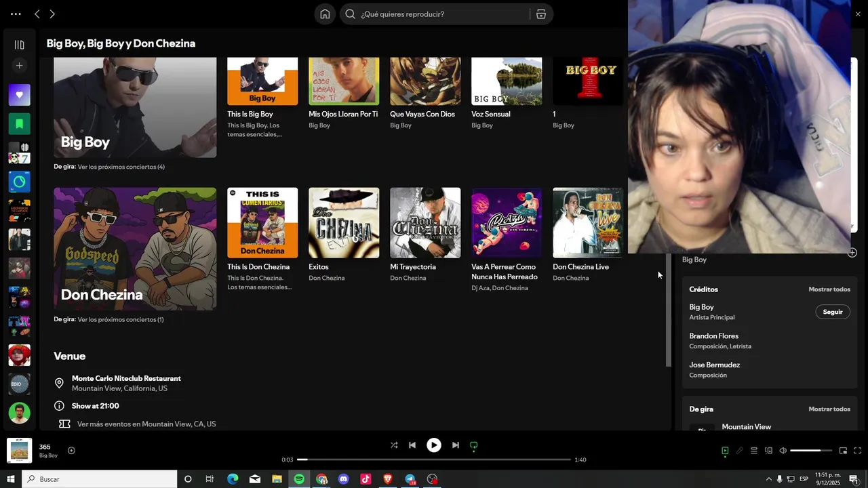Open the play queue
Image resolution: width=868 pixels, height=488 pixels.
point(753,451)
